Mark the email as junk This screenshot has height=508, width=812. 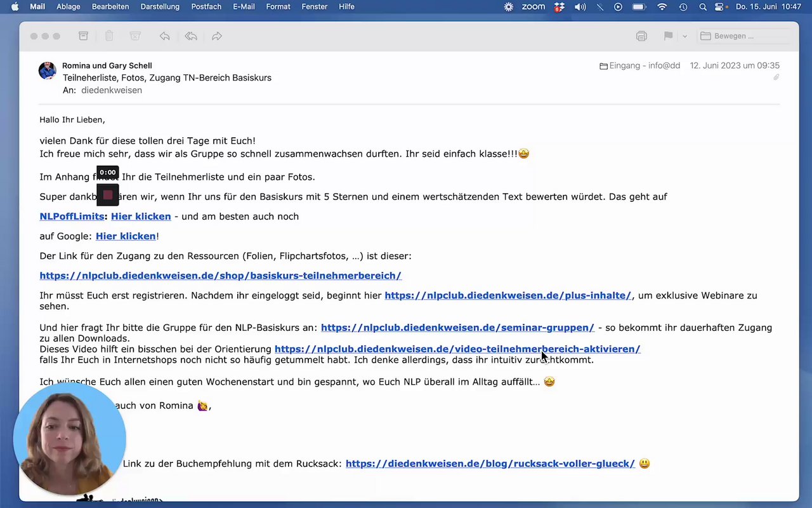(135, 36)
